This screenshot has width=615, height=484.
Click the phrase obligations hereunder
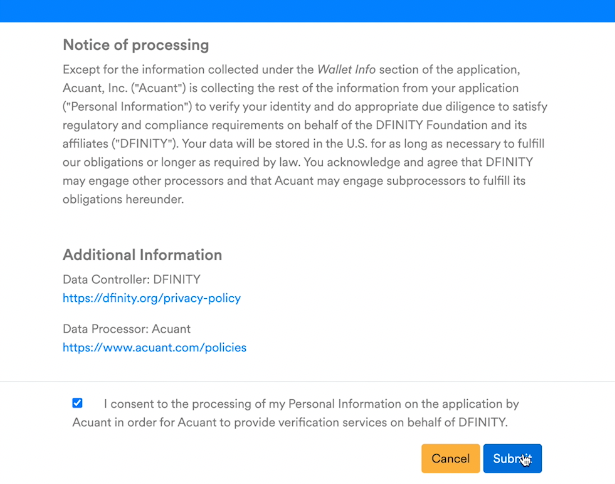pyautogui.click(x=123, y=199)
